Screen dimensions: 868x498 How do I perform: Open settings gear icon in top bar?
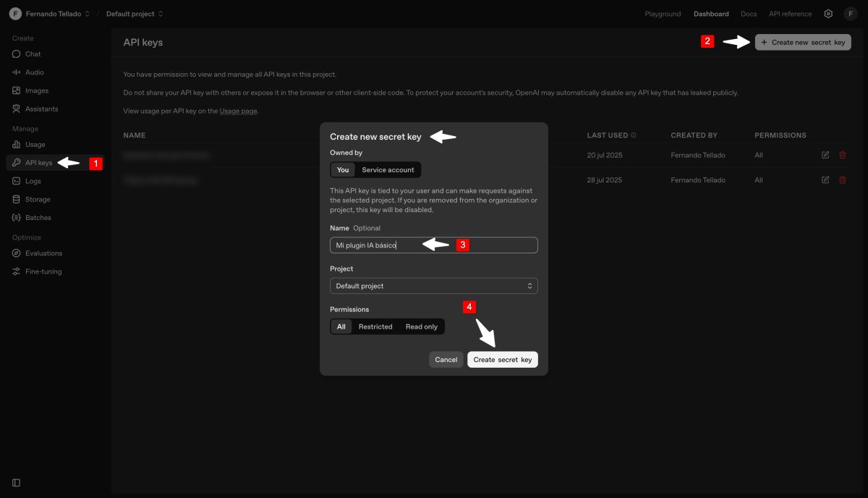(828, 14)
